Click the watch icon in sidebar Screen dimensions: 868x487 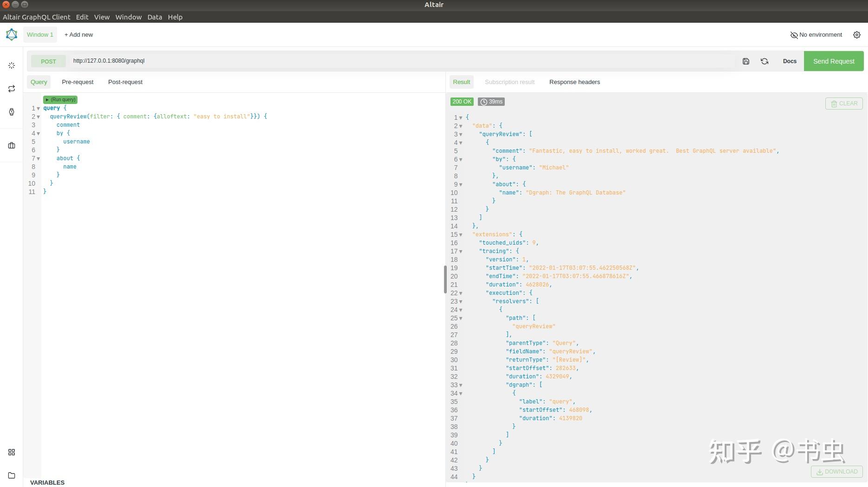pos(12,112)
